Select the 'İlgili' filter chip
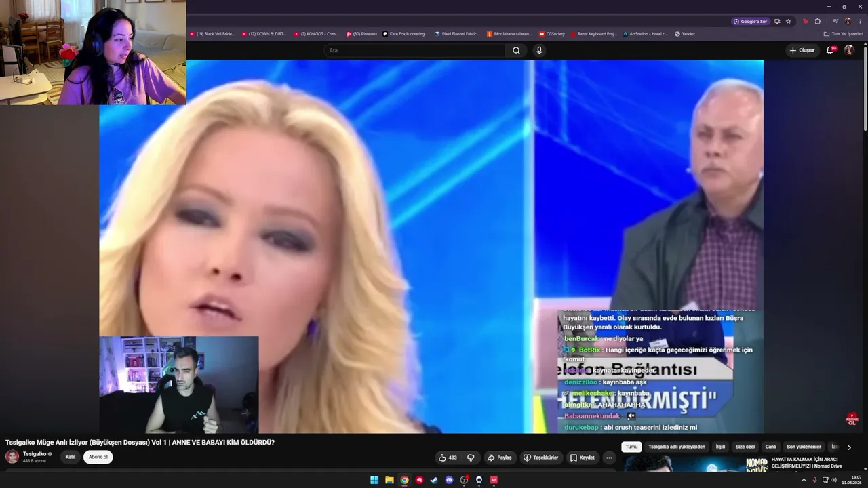The width and height of the screenshot is (868, 488). 720,447
